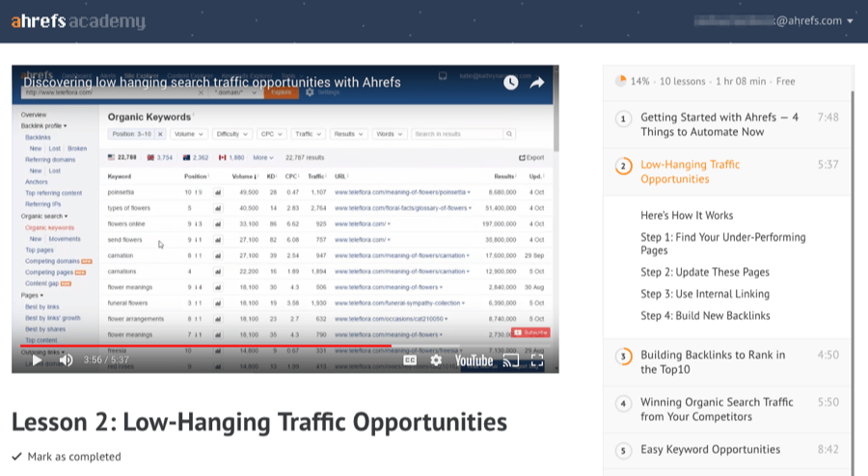Open Difficulty filter dropdown in video
Screen dimensions: 868x476
[231, 134]
